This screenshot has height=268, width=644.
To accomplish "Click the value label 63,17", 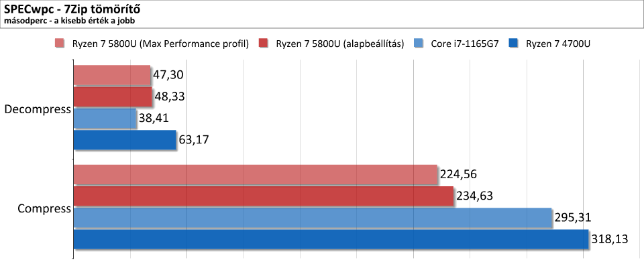I will (x=194, y=140).
